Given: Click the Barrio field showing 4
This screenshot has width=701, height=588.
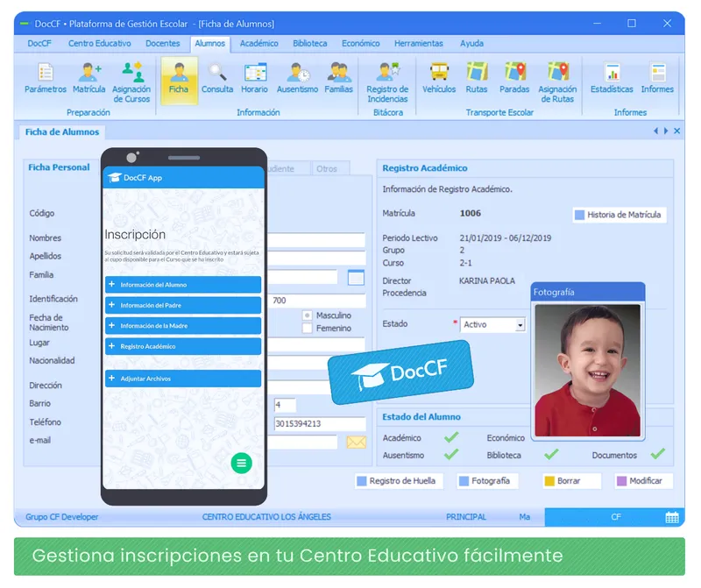Looking at the screenshot, I should 285,405.
